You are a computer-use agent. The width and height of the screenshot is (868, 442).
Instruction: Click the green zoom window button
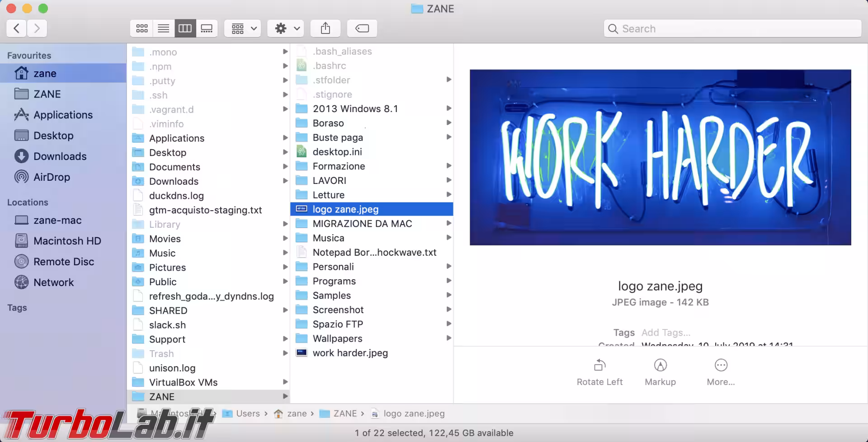[43, 8]
